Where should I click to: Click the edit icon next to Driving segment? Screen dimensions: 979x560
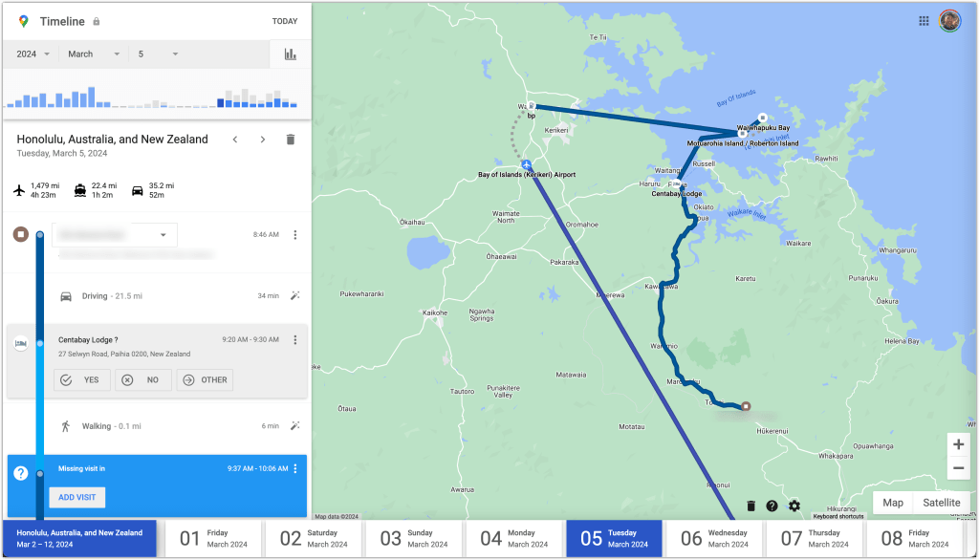click(x=295, y=296)
